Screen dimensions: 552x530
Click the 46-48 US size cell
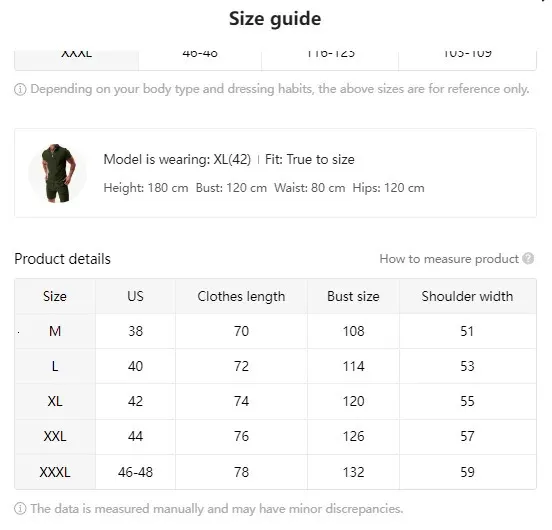point(135,472)
